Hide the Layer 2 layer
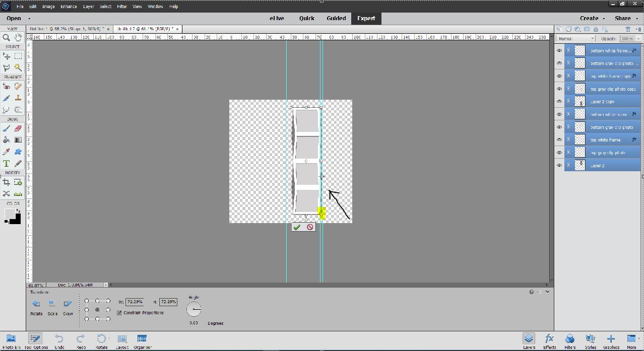644x351 pixels. click(559, 165)
